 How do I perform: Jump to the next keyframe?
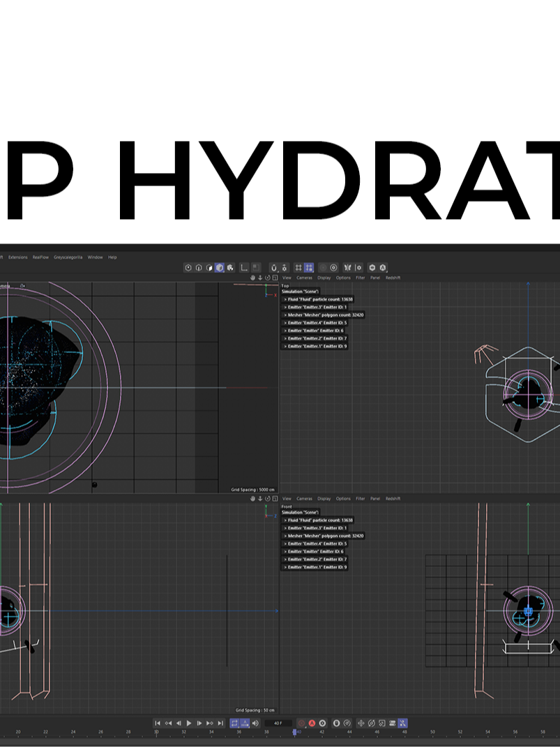tap(210, 723)
